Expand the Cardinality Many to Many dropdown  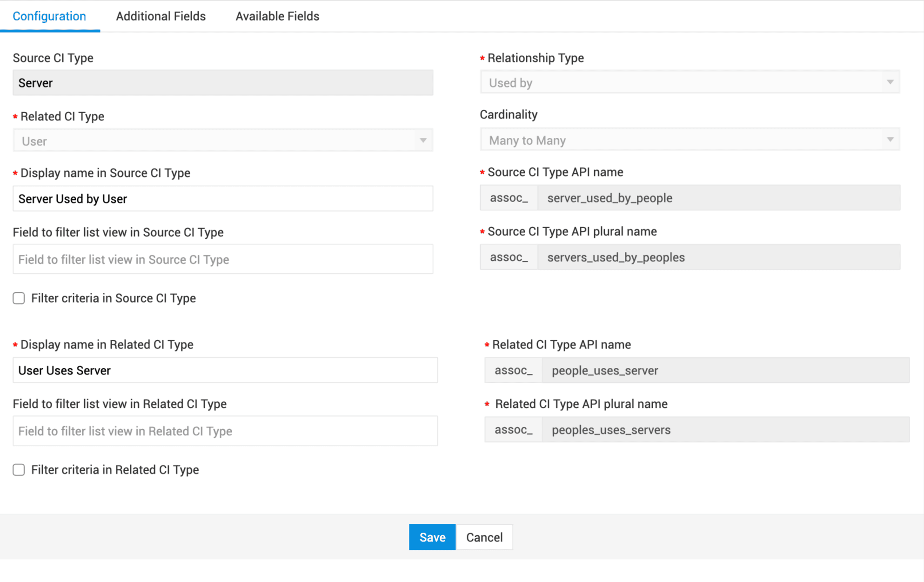(x=690, y=140)
